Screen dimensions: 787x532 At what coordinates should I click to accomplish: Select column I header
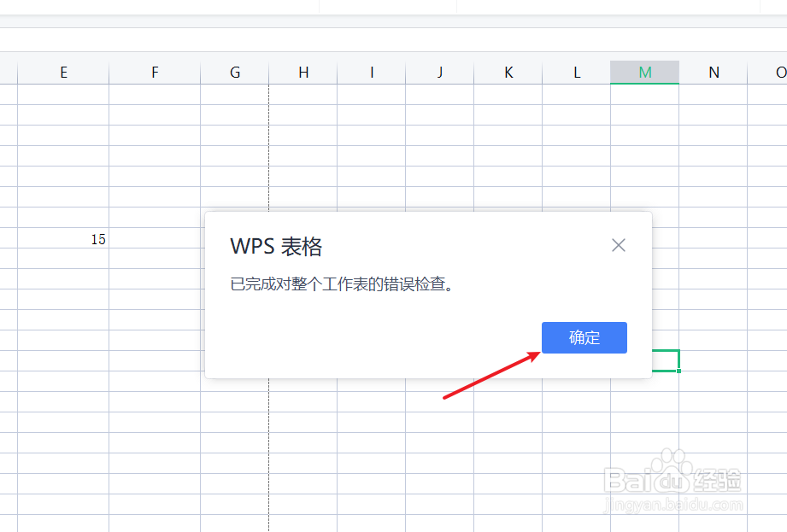(372, 73)
